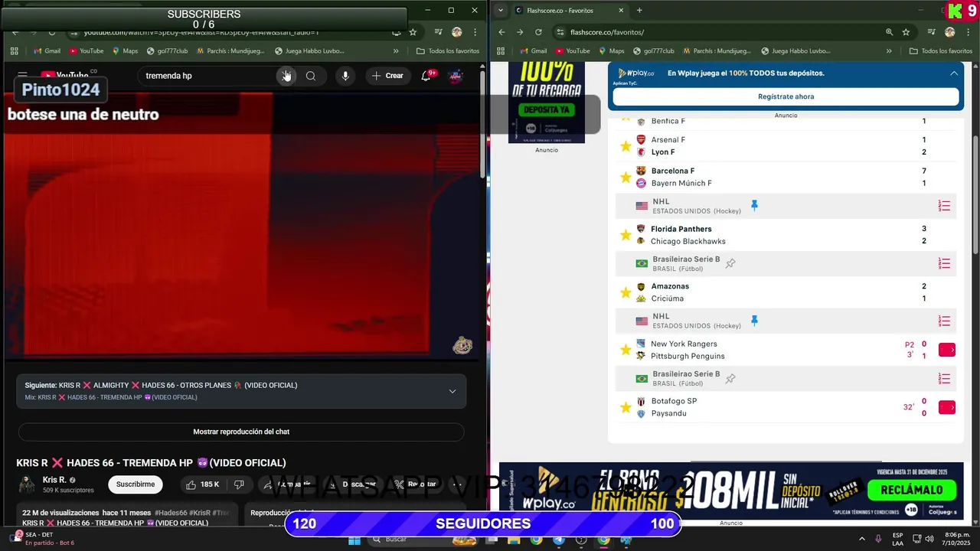
Task: Show more bookmarks in Flashscore window
Action: 889,51
